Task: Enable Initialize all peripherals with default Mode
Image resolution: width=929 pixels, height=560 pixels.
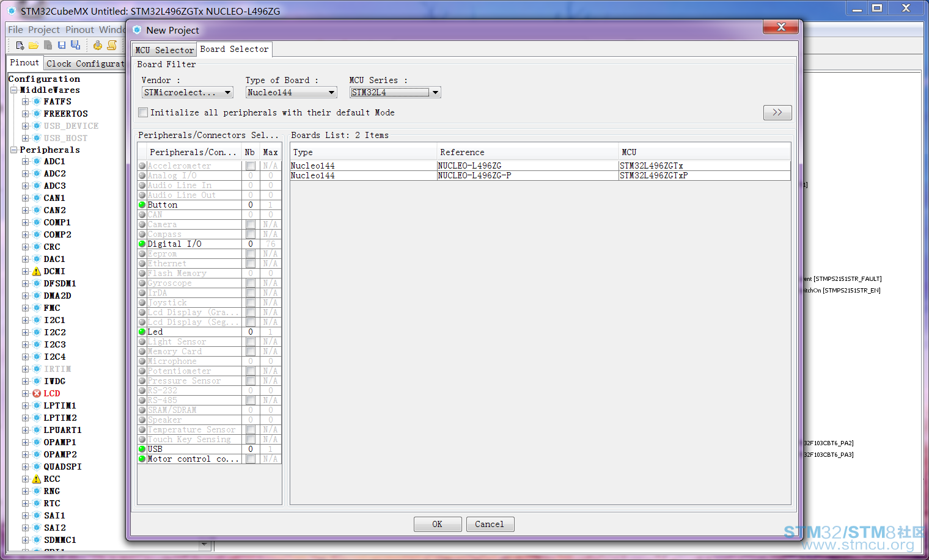Action: click(x=143, y=112)
